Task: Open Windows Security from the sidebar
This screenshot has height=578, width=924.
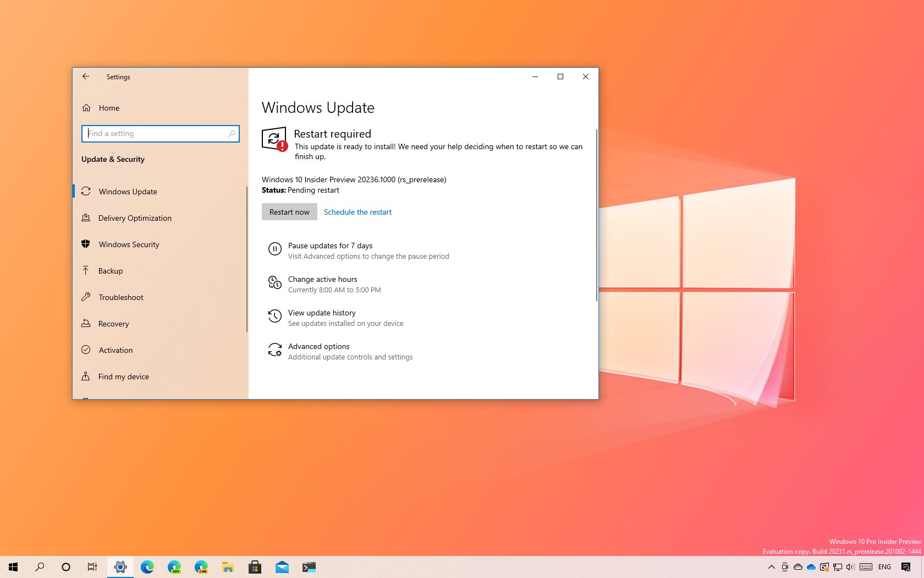Action: click(x=129, y=244)
